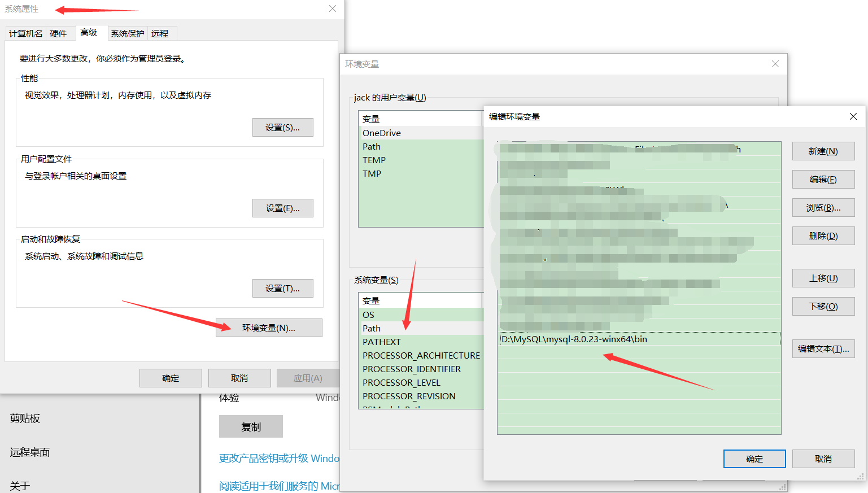Select PROCESSOR_IDENTIFIER system variable

(x=421, y=369)
